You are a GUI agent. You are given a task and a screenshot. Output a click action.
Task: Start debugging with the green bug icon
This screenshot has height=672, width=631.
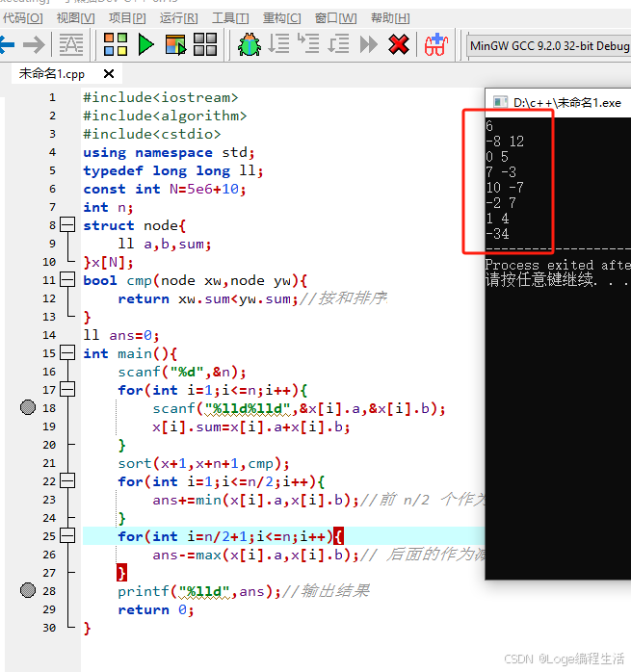click(250, 44)
